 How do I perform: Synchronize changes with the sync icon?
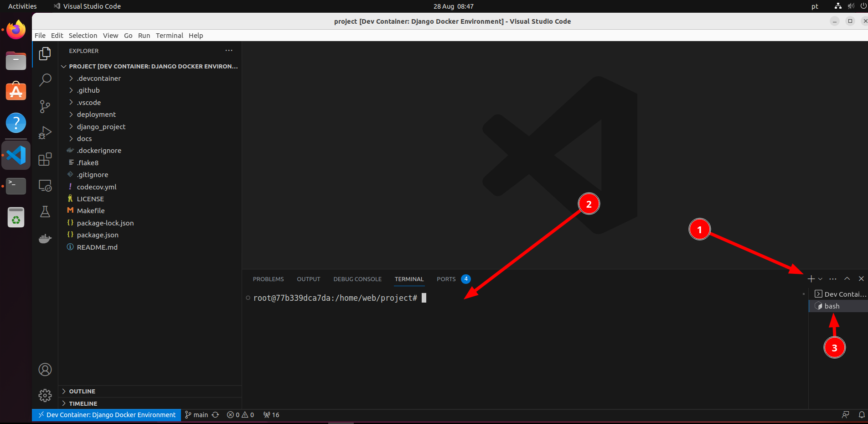coord(216,415)
